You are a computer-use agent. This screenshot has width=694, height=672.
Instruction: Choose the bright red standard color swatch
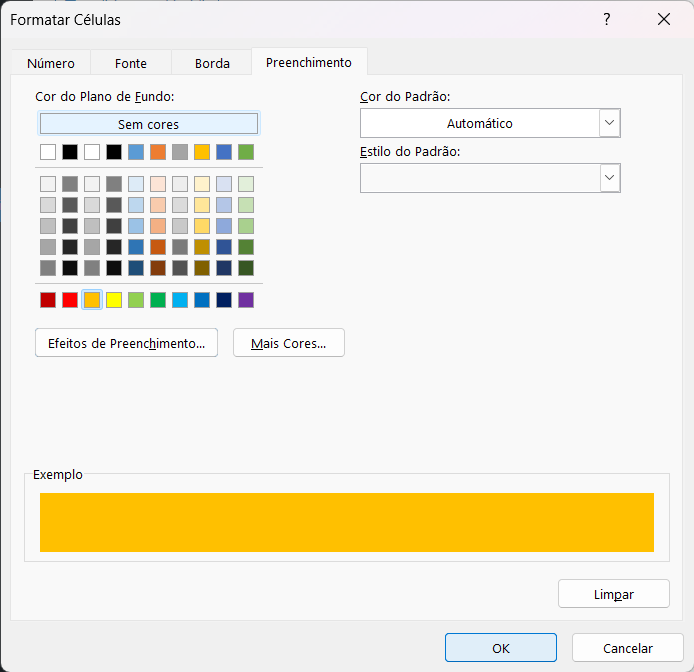[70, 300]
